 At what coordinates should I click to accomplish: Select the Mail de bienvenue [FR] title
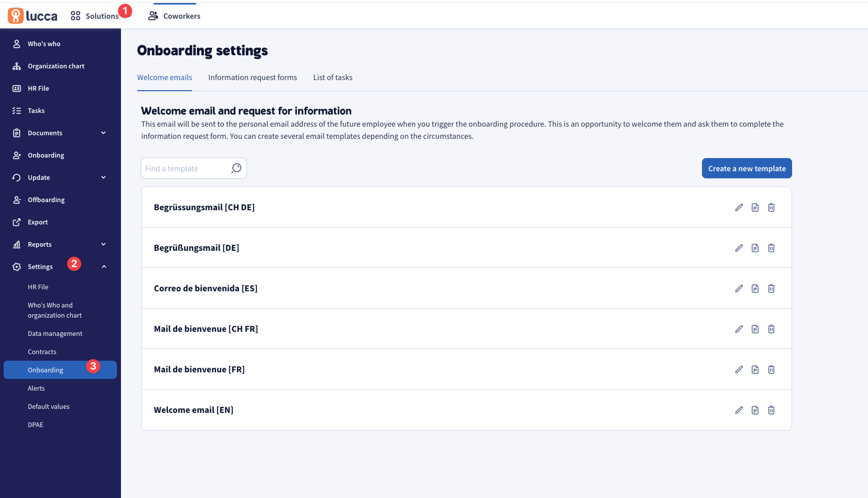(x=199, y=369)
